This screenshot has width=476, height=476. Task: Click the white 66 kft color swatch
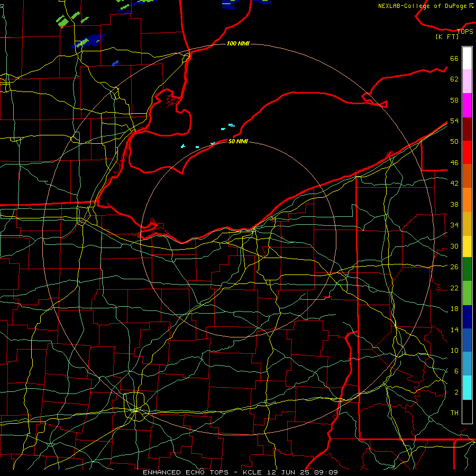467,58
